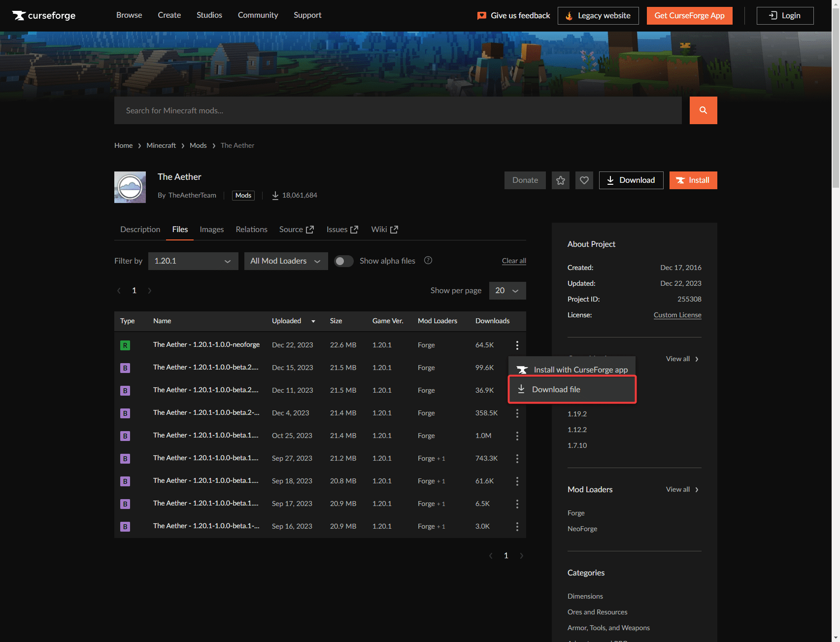Click the Minecraft breadcrumb link

(x=161, y=145)
